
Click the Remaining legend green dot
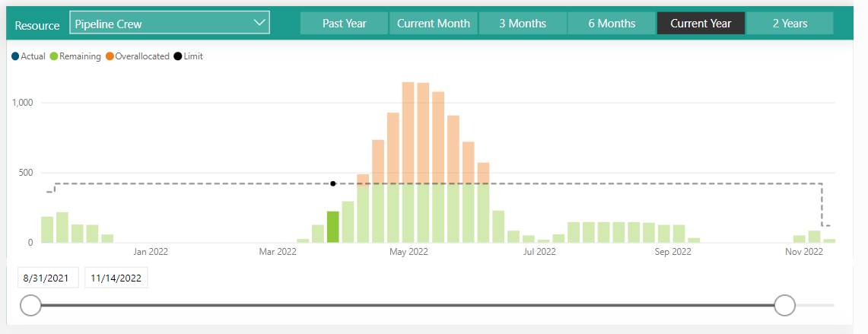pyautogui.click(x=54, y=56)
